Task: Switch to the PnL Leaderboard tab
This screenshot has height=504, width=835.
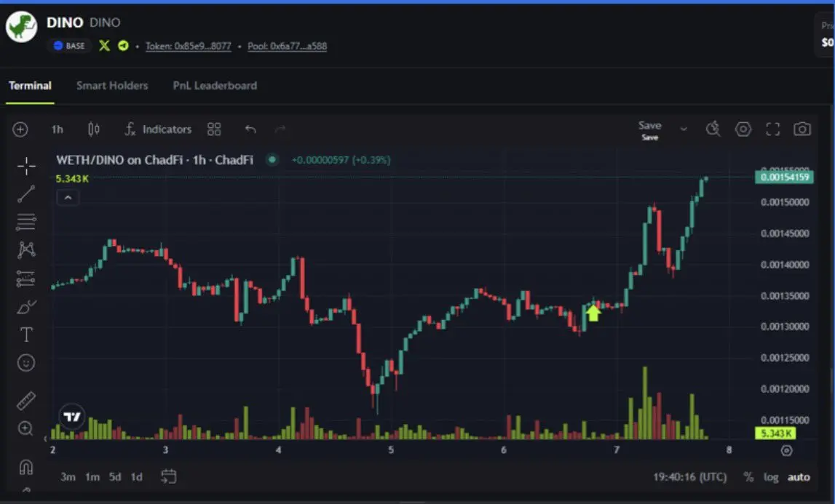Action: coord(215,85)
